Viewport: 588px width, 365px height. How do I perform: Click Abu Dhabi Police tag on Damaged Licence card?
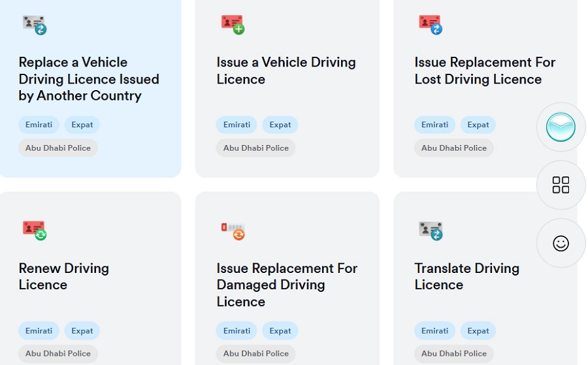[x=255, y=354]
